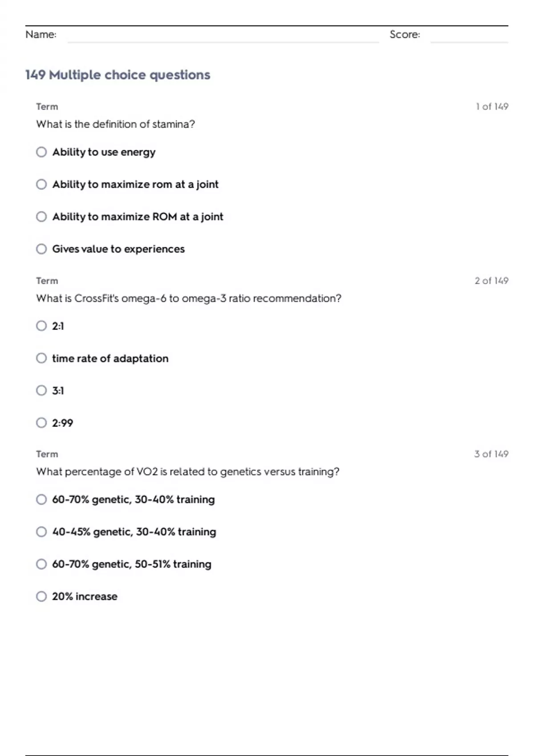Click the "2 of 149" question counter
534x756 pixels.
(491, 281)
